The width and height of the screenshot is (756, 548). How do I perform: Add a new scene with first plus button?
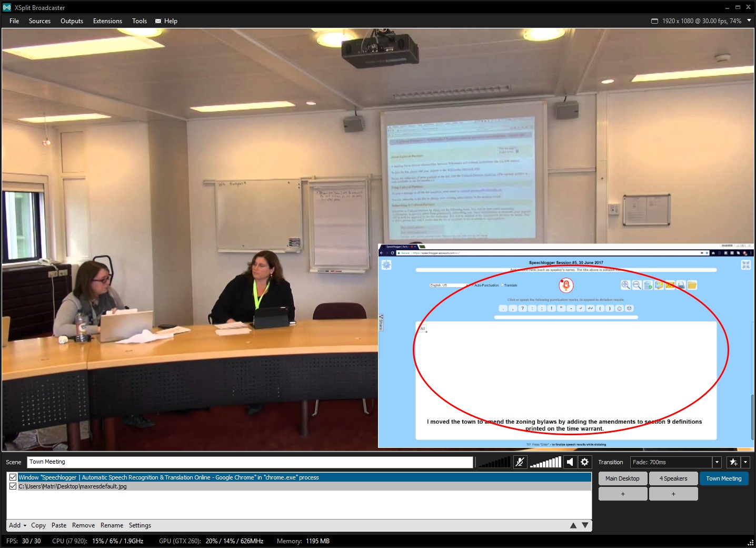623,494
